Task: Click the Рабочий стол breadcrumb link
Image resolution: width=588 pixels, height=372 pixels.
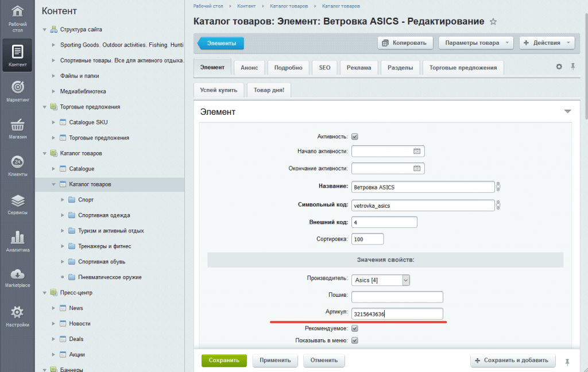Action: pyautogui.click(x=208, y=6)
